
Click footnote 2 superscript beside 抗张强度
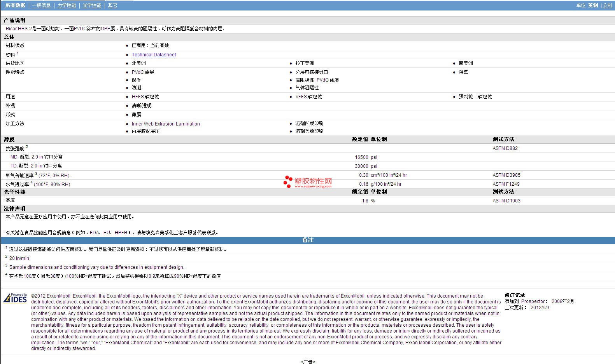[x=27, y=147]
